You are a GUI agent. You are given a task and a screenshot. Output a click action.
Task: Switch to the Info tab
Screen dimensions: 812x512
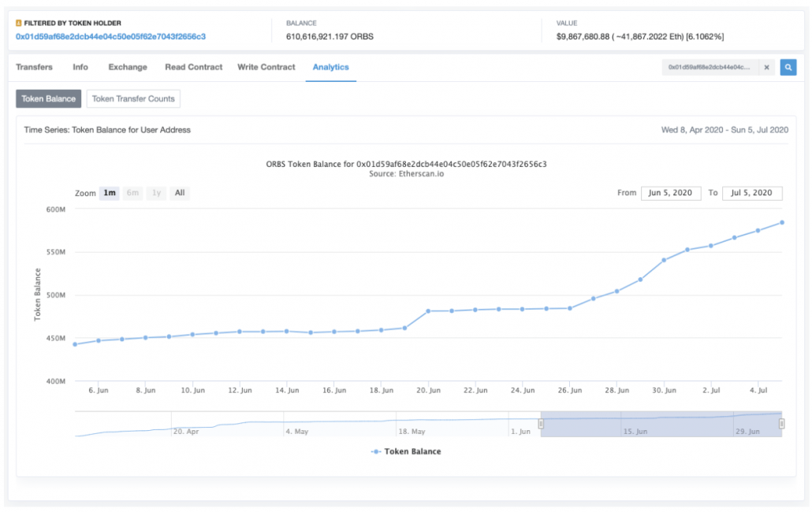pyautogui.click(x=80, y=67)
